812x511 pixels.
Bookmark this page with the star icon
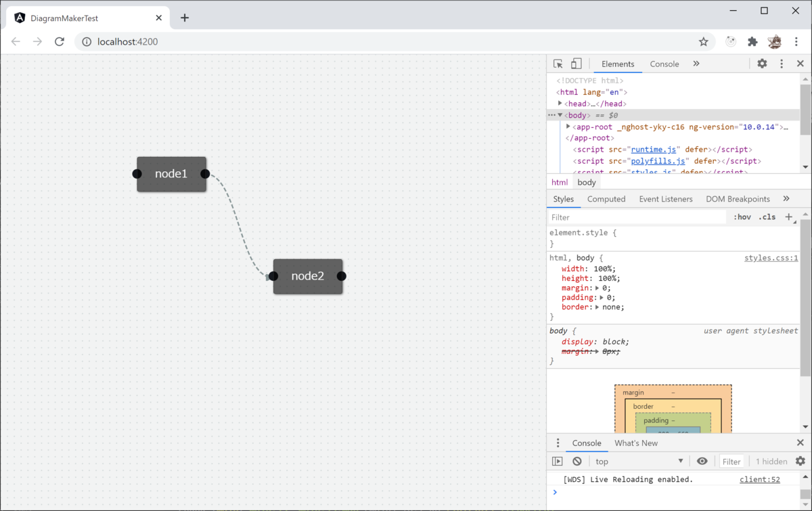704,41
